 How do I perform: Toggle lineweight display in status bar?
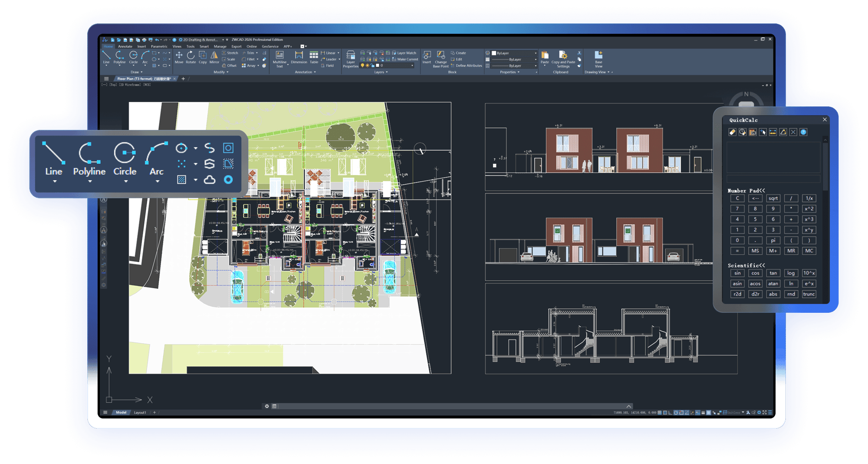pyautogui.click(x=703, y=413)
